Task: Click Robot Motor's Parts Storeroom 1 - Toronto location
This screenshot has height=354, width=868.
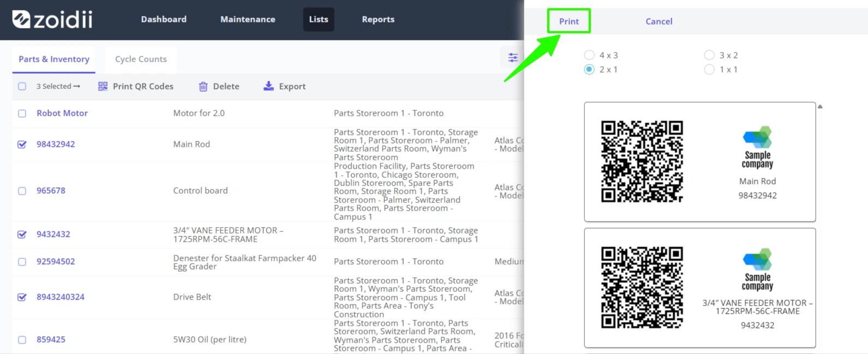Action: tap(388, 113)
